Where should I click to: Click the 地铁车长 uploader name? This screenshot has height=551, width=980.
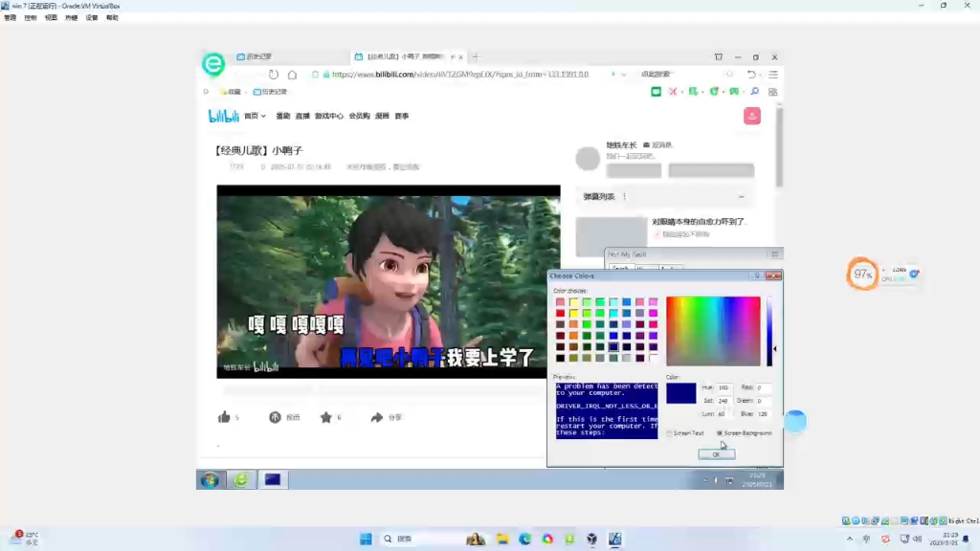[621, 145]
